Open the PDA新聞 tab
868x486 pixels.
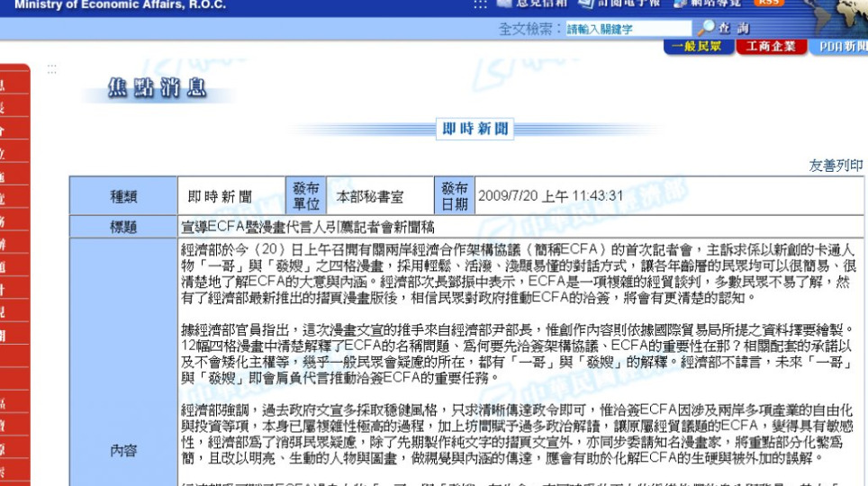[841, 47]
